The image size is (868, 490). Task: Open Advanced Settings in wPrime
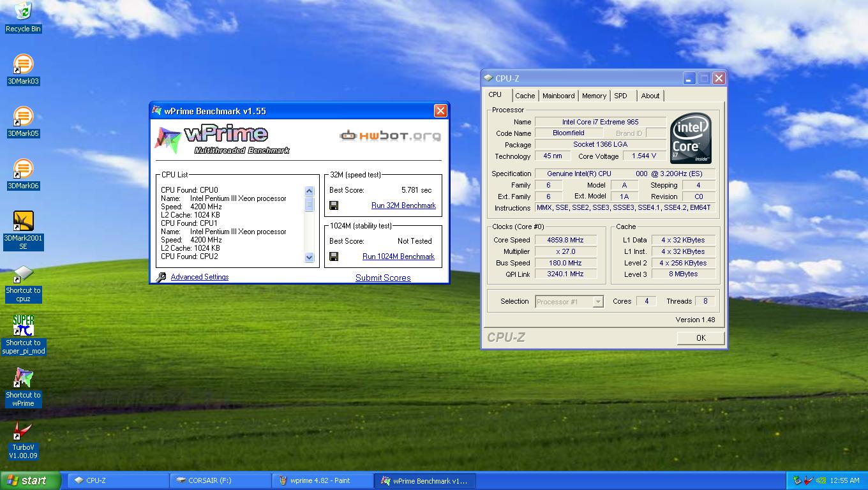tap(200, 277)
